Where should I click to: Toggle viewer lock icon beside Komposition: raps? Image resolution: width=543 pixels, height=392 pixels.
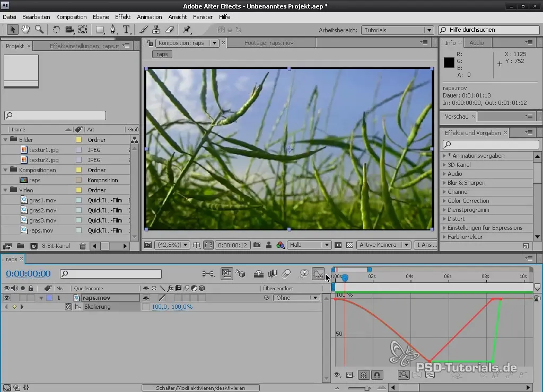tap(150, 43)
